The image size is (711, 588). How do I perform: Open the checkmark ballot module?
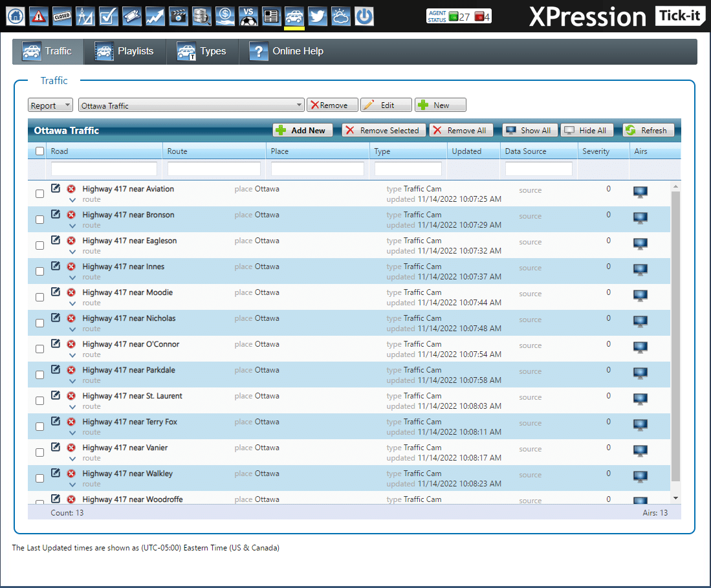109,17
